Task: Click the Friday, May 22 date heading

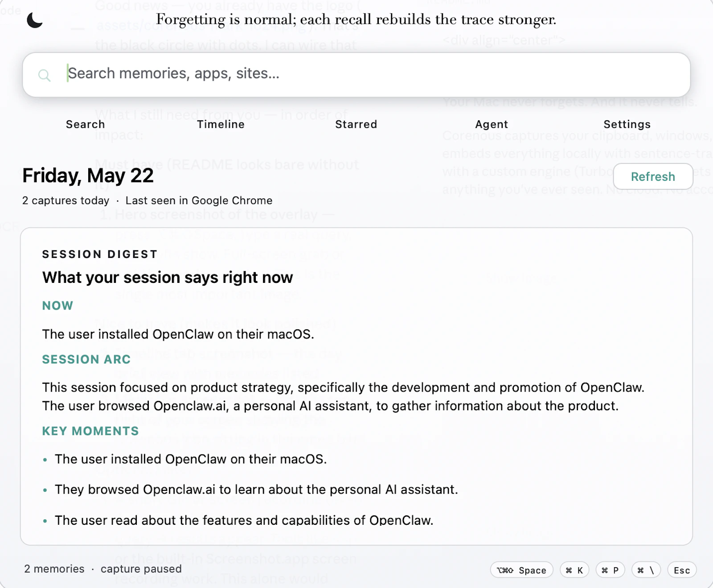Action: (88, 176)
